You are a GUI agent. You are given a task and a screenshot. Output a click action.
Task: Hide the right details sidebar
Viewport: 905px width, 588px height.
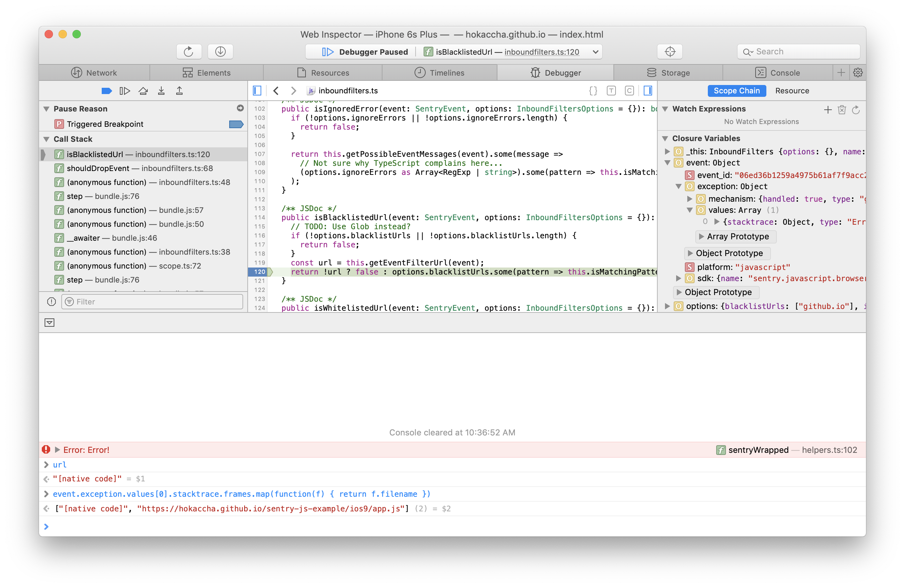648,91
